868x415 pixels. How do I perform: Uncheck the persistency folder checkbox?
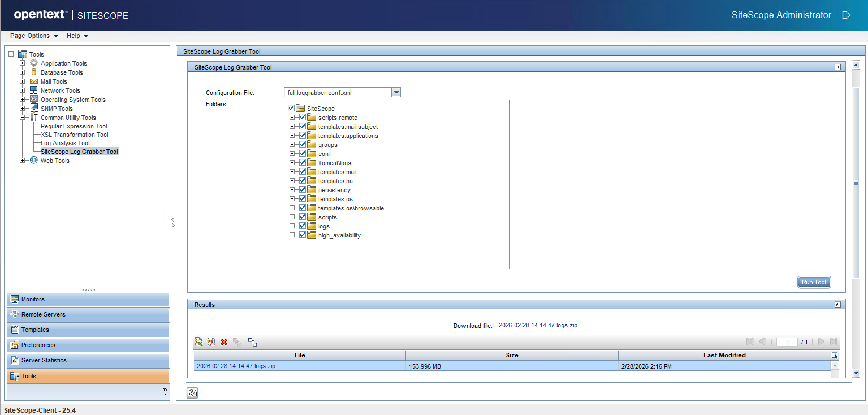tap(303, 189)
